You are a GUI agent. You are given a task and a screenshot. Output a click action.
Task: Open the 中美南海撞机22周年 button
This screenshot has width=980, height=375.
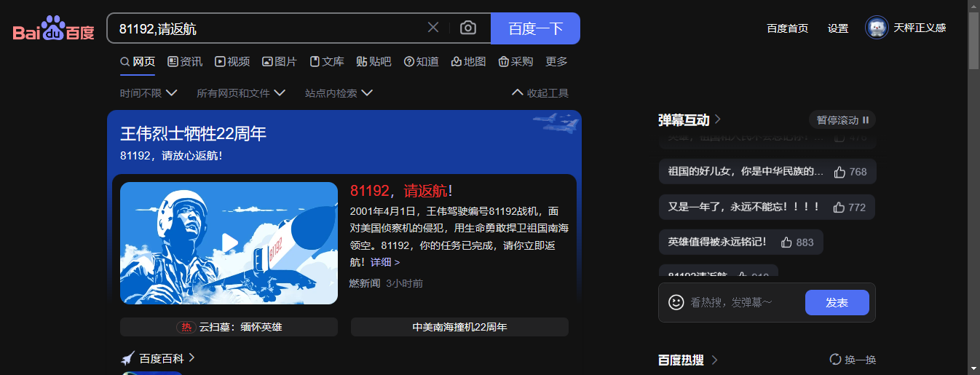tap(459, 327)
